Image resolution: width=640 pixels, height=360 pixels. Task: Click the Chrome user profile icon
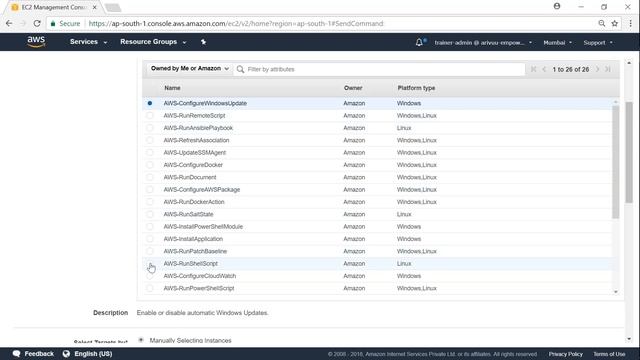(557, 6)
